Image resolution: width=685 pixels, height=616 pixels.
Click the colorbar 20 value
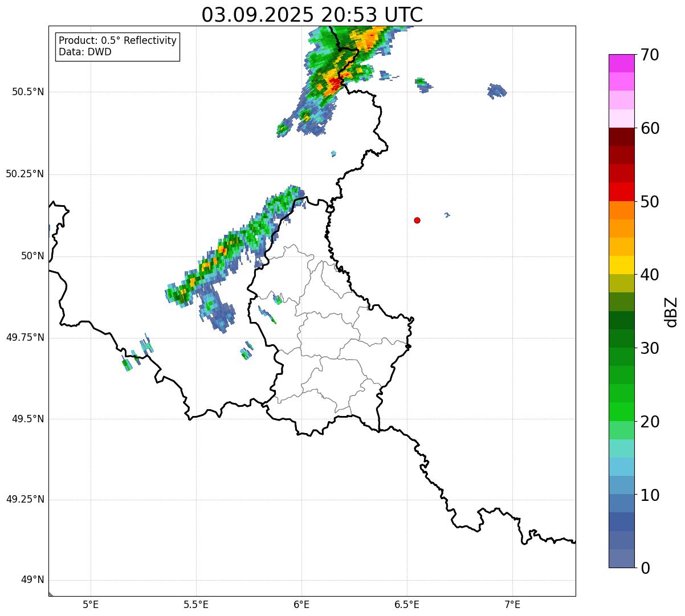click(x=650, y=422)
